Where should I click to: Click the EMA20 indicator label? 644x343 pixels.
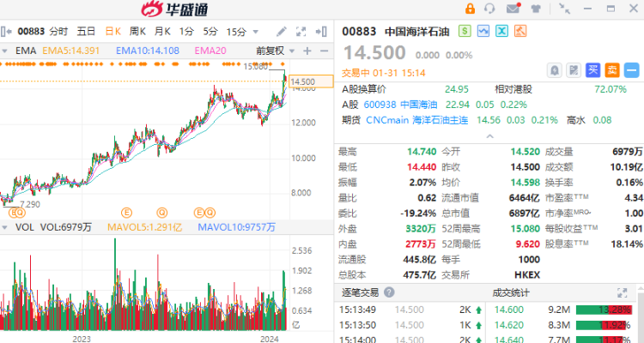pos(210,51)
